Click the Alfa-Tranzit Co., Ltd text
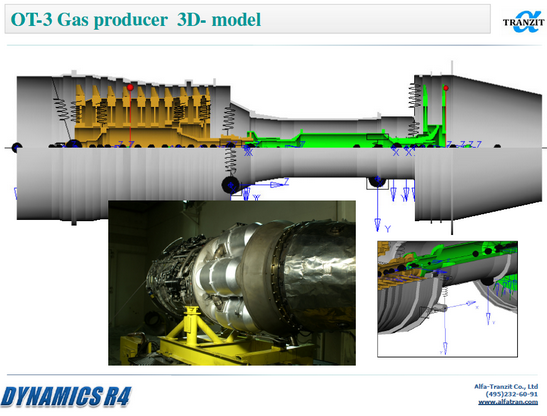 (x=506, y=386)
